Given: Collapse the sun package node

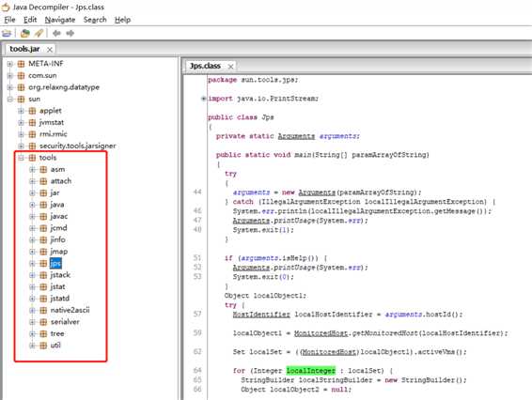Looking at the screenshot, I should tap(10, 99).
